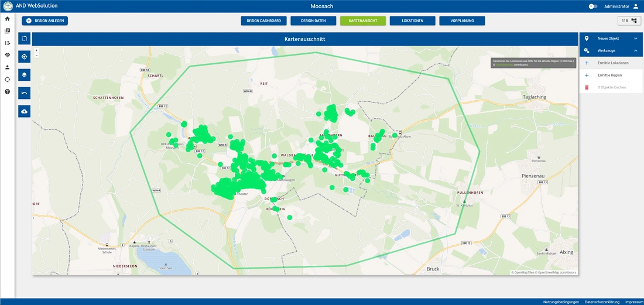Expand the Neues Objekt chevron
The height and width of the screenshot is (305, 644).
click(635, 38)
